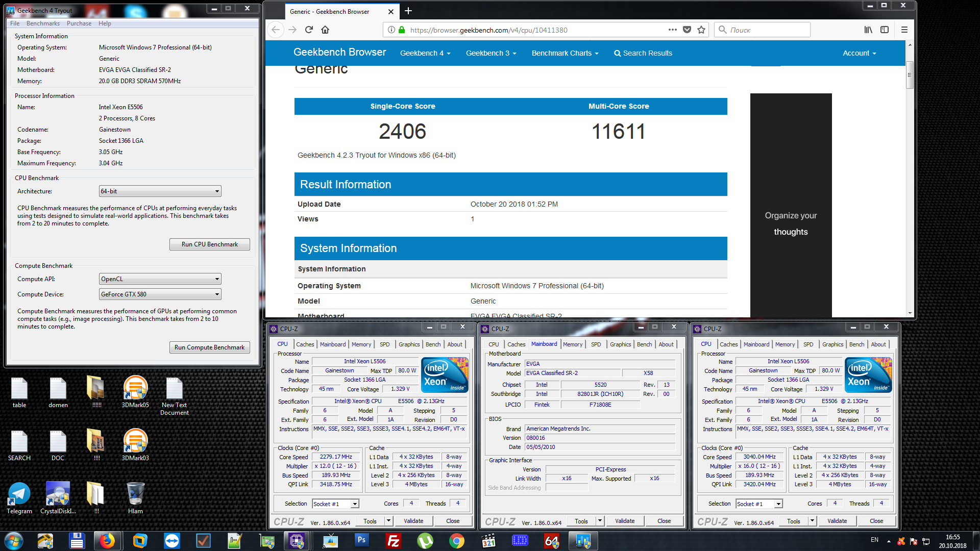Open the Account dropdown menu
The height and width of the screenshot is (551, 980).
point(860,53)
